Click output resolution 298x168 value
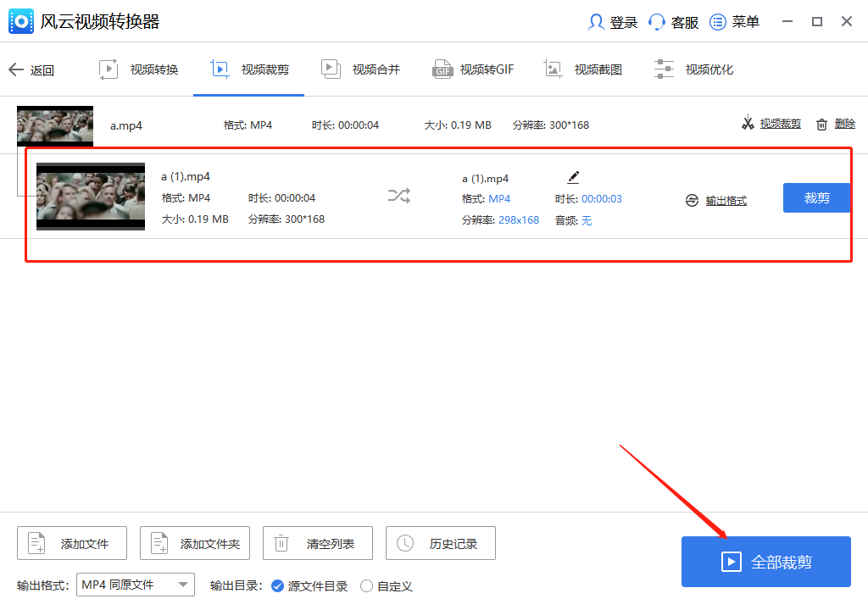Viewport: 868px width, 610px height. coord(519,219)
